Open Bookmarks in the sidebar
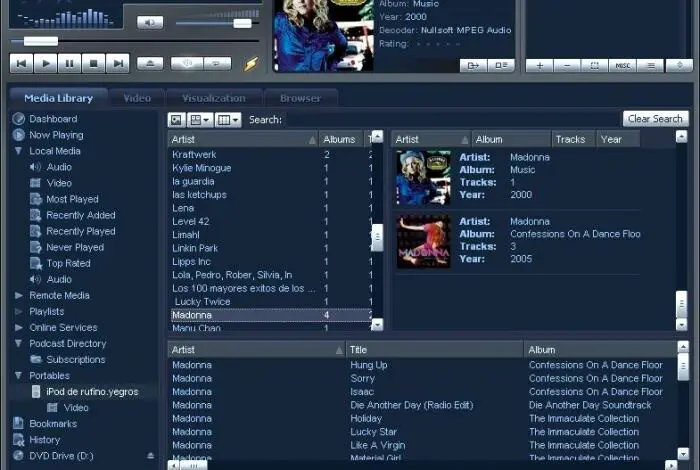 (x=53, y=424)
